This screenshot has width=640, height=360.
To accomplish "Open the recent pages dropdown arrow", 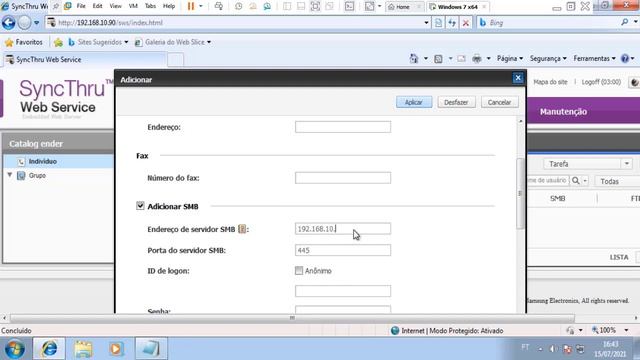I will click(x=36, y=23).
